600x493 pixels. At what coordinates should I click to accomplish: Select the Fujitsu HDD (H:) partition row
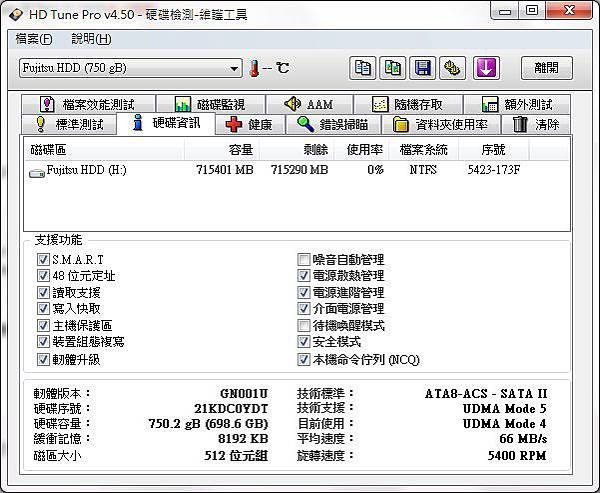[x=297, y=170]
